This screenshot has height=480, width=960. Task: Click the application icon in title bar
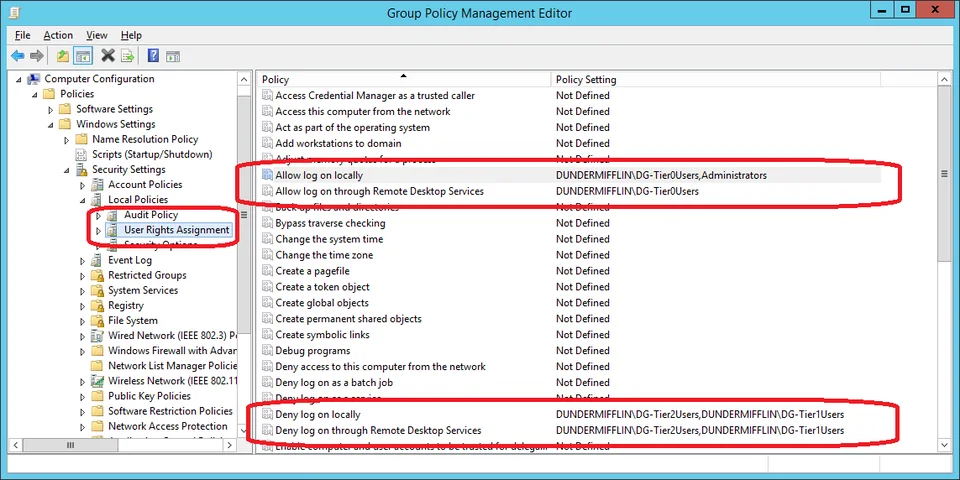click(15, 12)
